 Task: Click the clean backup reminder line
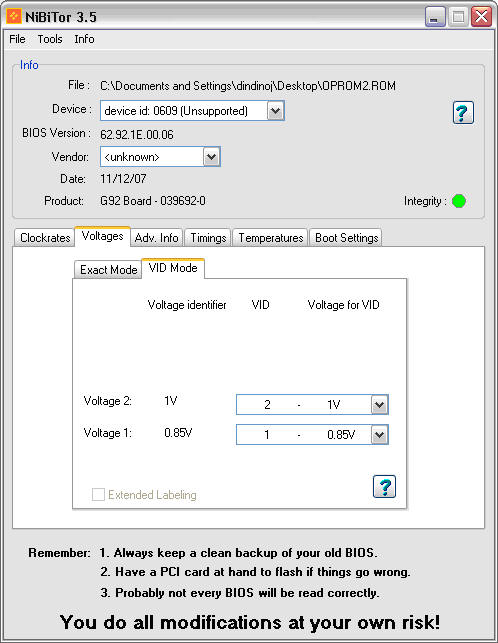click(x=238, y=553)
